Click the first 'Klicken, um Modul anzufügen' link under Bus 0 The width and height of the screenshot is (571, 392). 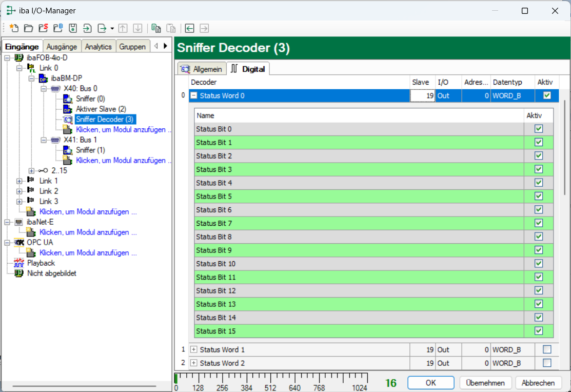pos(123,130)
